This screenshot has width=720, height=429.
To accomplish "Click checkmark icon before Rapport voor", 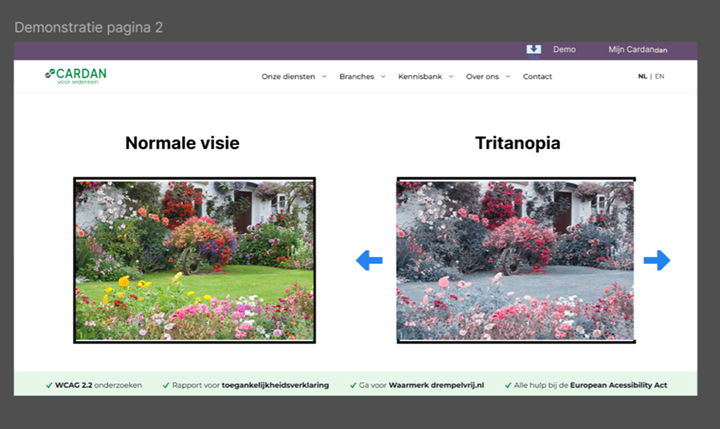I will point(166,385).
